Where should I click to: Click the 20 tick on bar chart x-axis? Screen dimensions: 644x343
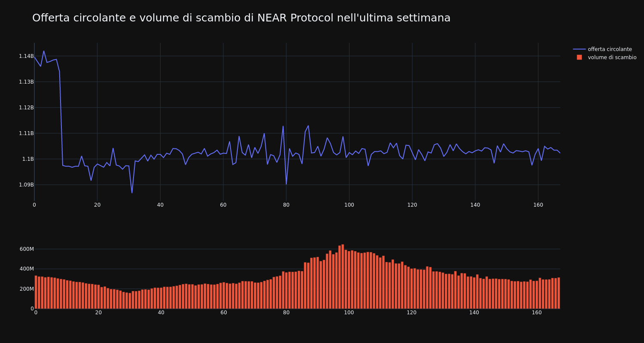click(x=98, y=313)
